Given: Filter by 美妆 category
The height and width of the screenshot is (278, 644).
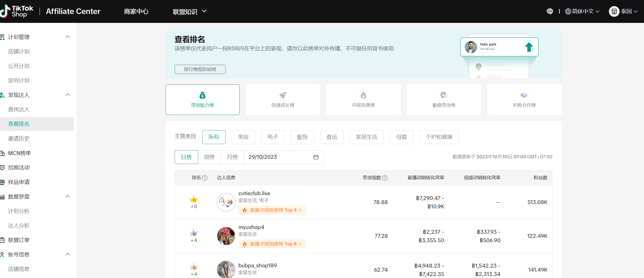Looking at the screenshot, I should tap(243, 137).
